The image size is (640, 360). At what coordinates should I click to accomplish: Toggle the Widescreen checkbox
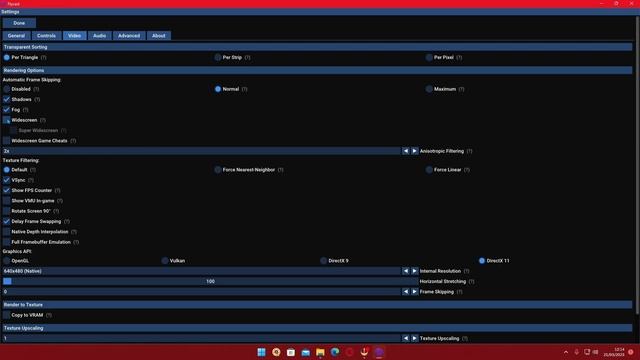click(x=7, y=120)
